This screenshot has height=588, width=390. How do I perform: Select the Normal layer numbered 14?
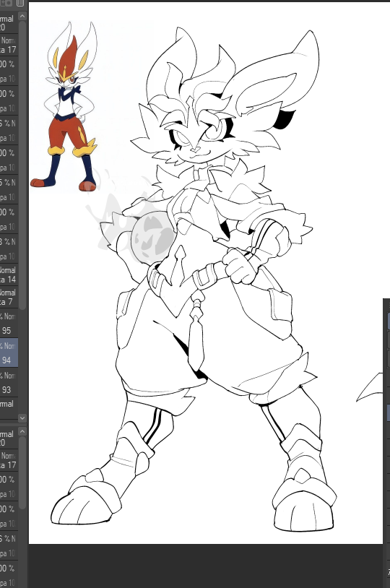(x=9, y=274)
